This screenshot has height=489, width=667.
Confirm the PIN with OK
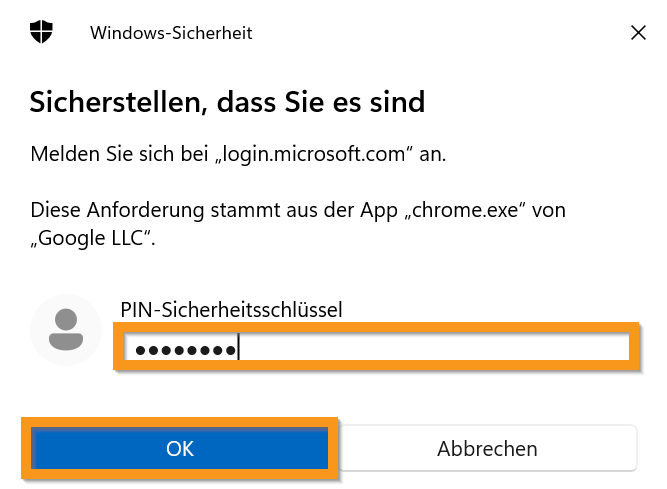click(x=180, y=448)
